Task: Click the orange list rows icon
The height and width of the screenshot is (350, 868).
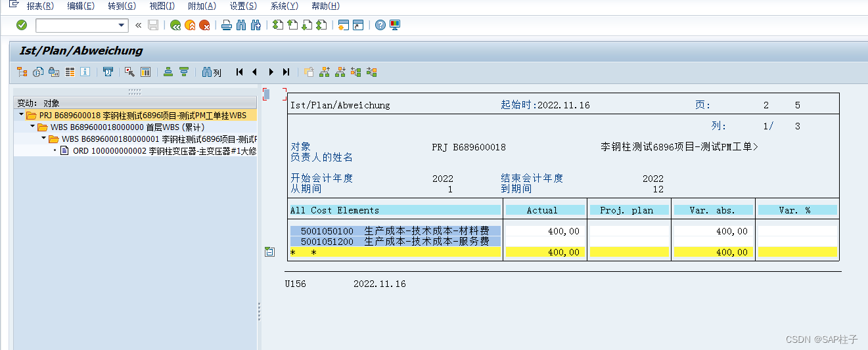Action: point(70,72)
